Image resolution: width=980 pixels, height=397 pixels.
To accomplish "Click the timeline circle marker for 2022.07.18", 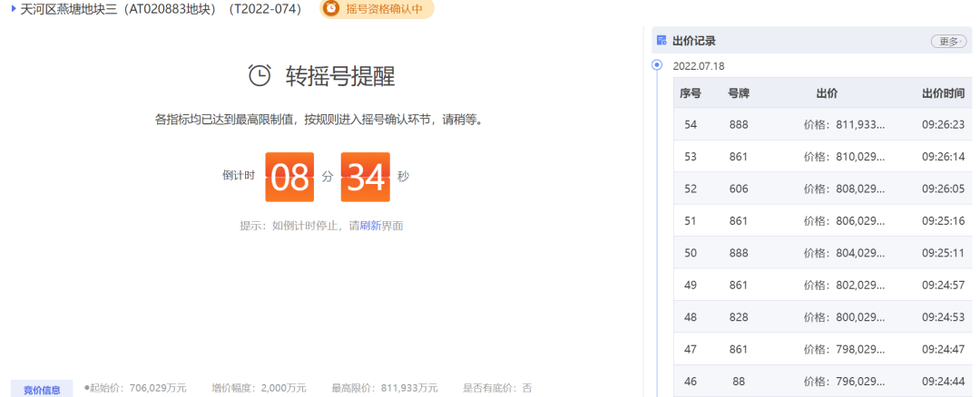I will coord(657,65).
